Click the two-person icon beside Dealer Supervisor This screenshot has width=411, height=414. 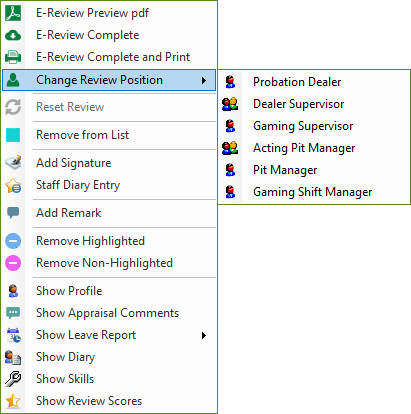pos(230,104)
